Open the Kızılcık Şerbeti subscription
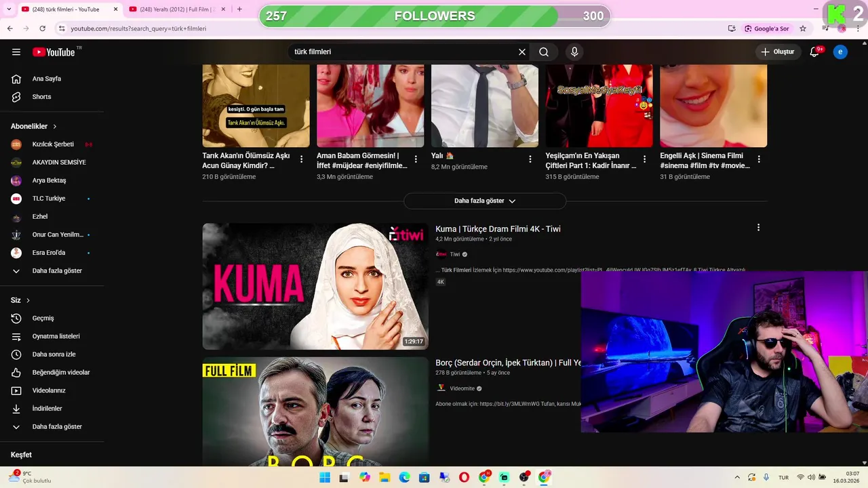Image resolution: width=868 pixels, height=488 pixels. click(52, 144)
